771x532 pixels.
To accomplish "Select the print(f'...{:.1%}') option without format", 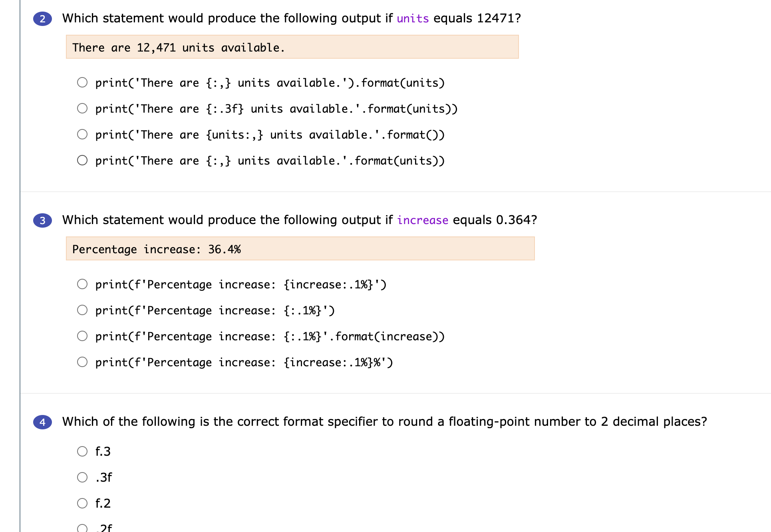I will 82,310.
